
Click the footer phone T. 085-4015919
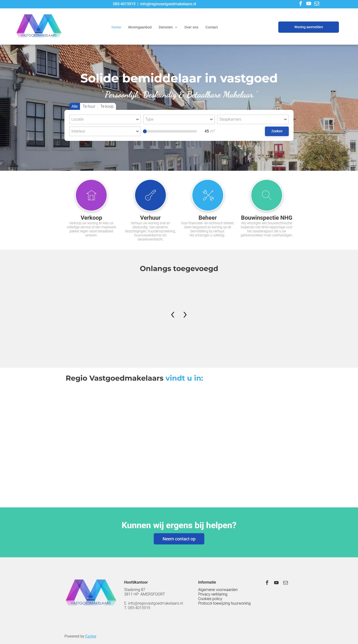click(137, 608)
